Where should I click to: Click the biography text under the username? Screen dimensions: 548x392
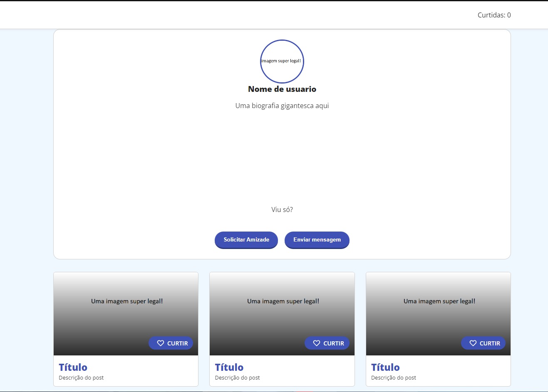[282, 106]
